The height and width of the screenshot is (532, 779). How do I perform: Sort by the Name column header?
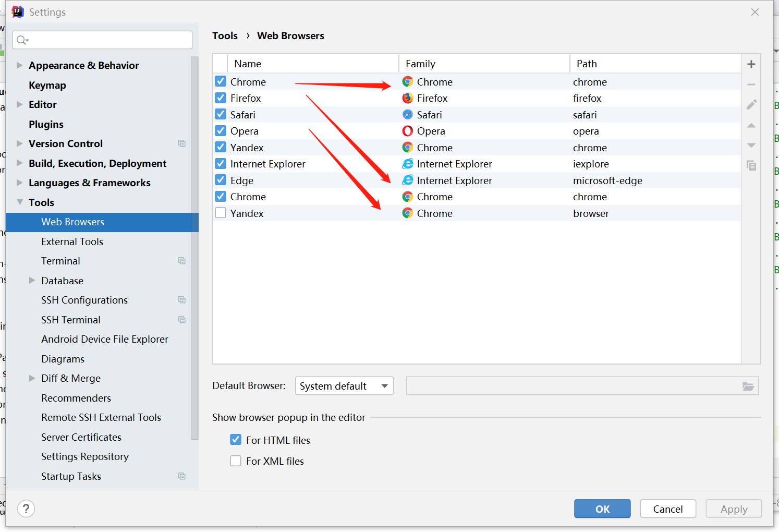[313, 64]
